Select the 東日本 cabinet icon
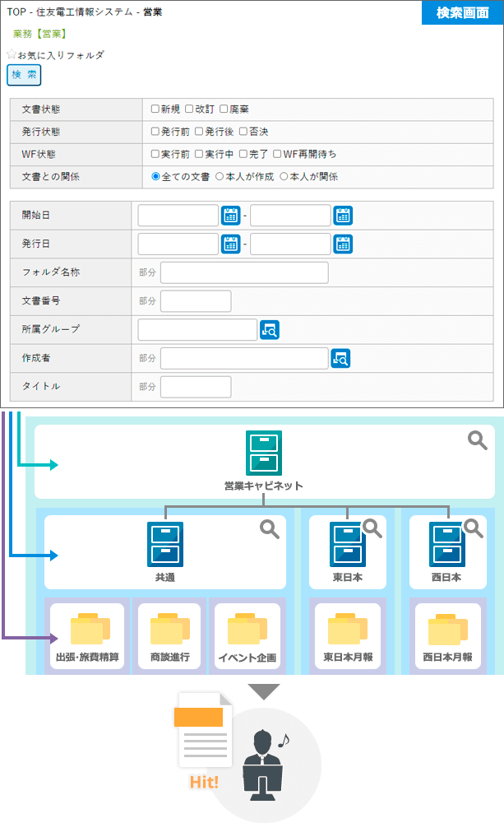This screenshot has width=504, height=823. (347, 544)
